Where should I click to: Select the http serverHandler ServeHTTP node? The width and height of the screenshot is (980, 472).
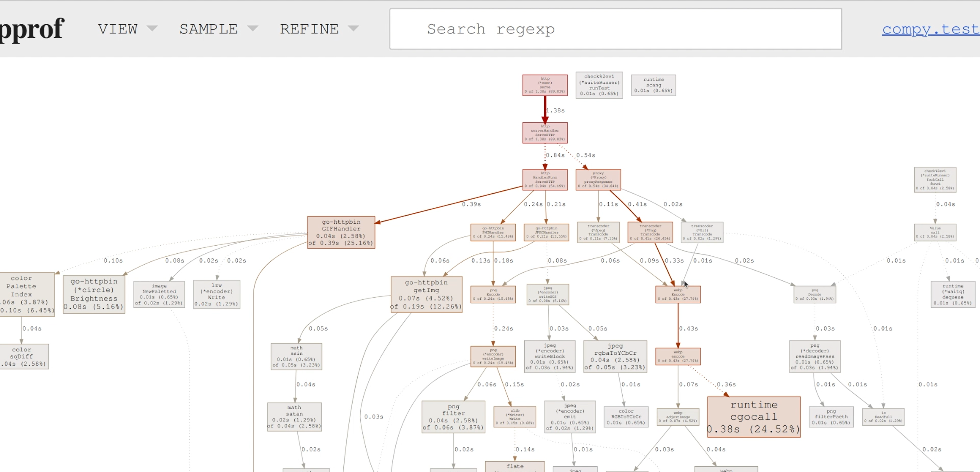[x=545, y=132]
